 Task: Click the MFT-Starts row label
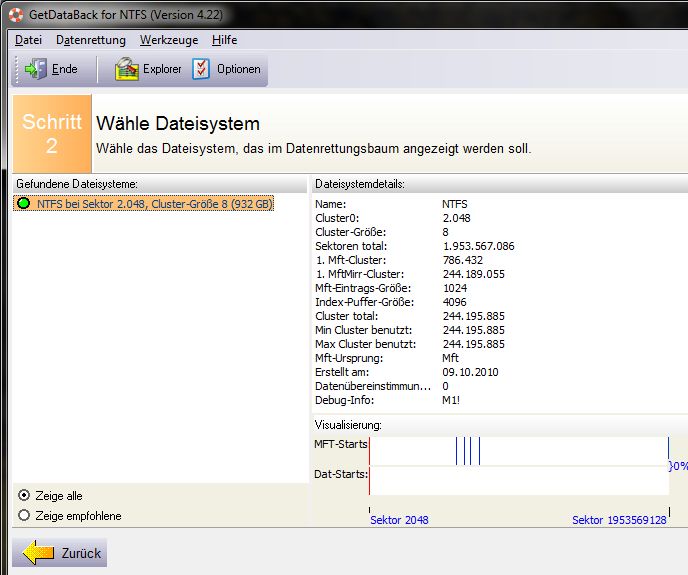coord(340,444)
